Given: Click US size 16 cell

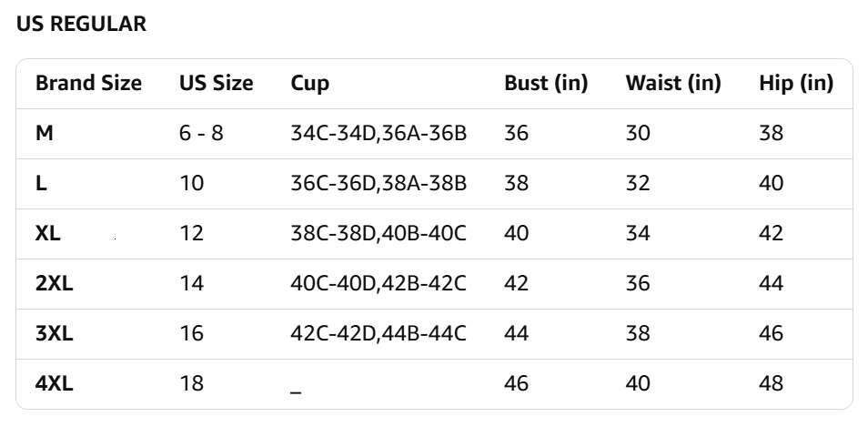Looking at the screenshot, I should click(191, 333).
